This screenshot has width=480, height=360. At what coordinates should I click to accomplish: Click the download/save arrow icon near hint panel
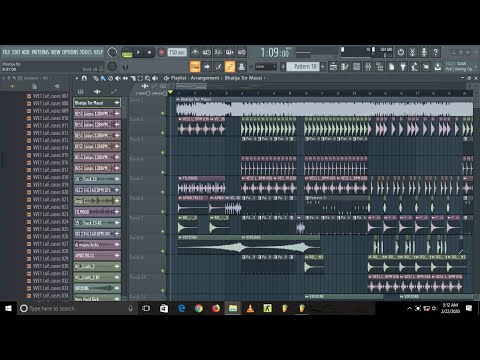tap(437, 67)
